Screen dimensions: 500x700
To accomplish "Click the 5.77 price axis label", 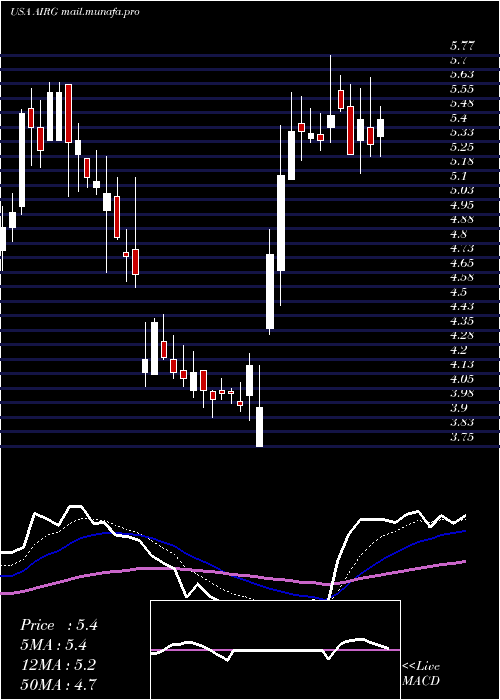I will point(462,46).
